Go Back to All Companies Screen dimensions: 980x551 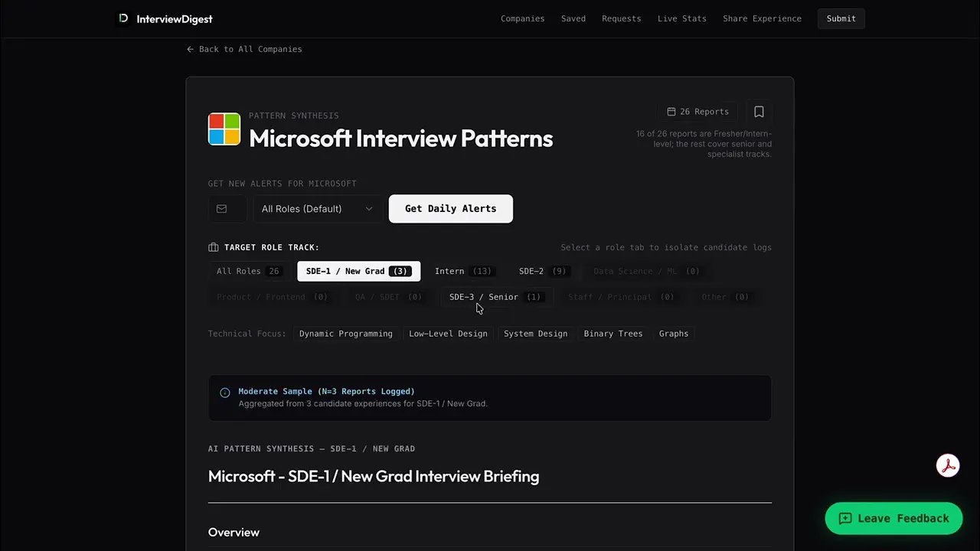pyautogui.click(x=244, y=49)
